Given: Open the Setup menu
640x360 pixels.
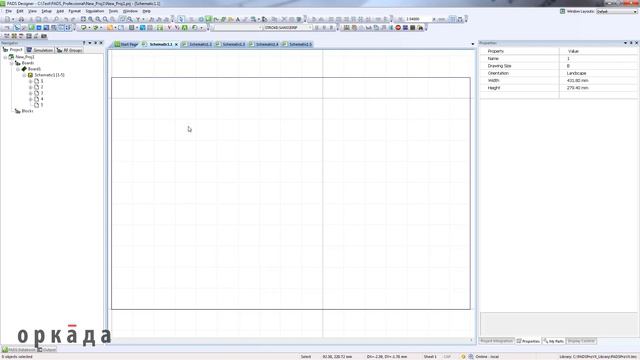Looking at the screenshot, I should coord(47,11).
